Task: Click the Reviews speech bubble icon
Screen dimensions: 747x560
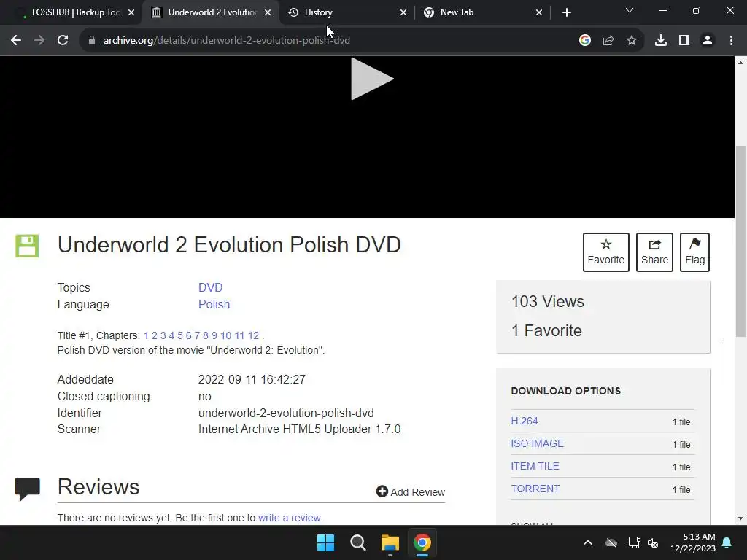Action: pos(27,489)
